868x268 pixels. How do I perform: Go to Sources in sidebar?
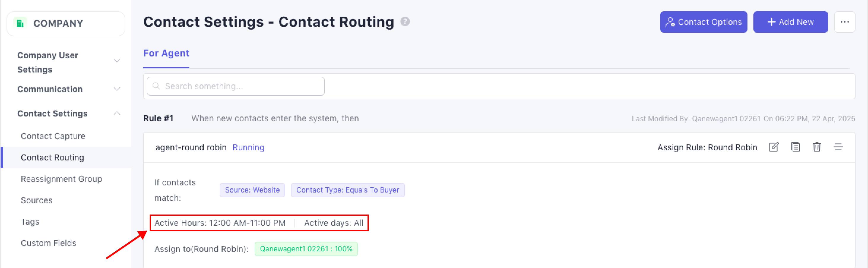[37, 200]
